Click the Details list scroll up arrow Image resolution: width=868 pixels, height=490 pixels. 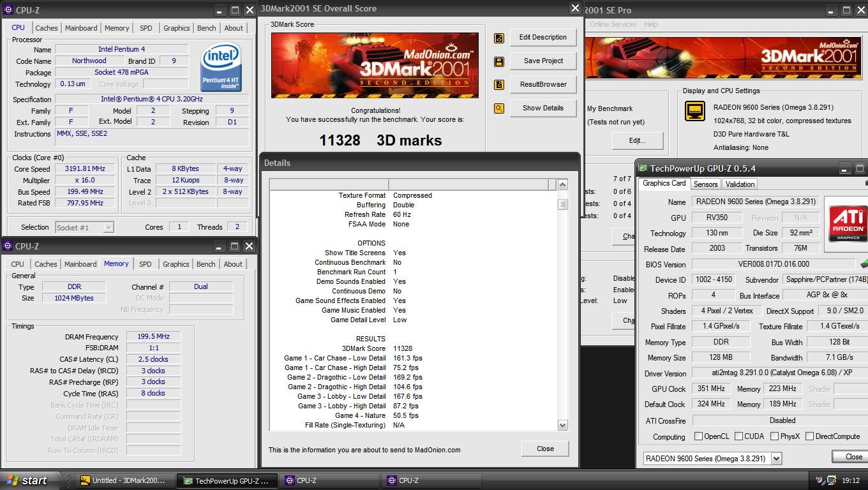[562, 185]
